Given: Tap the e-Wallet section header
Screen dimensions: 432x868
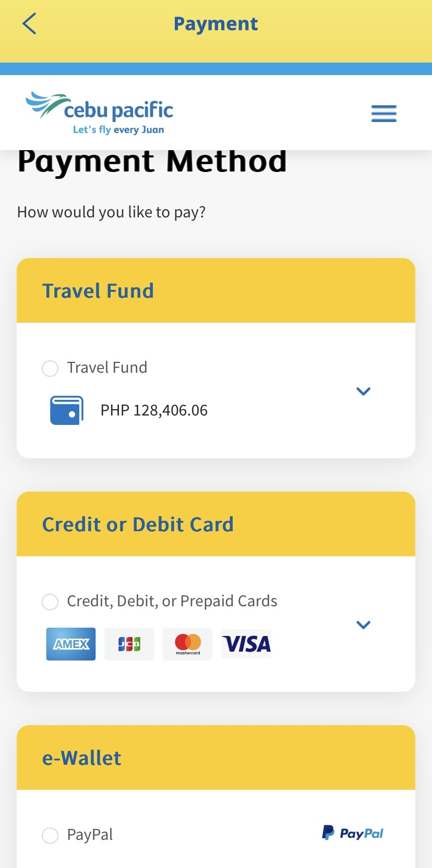Looking at the screenshot, I should point(82,758).
